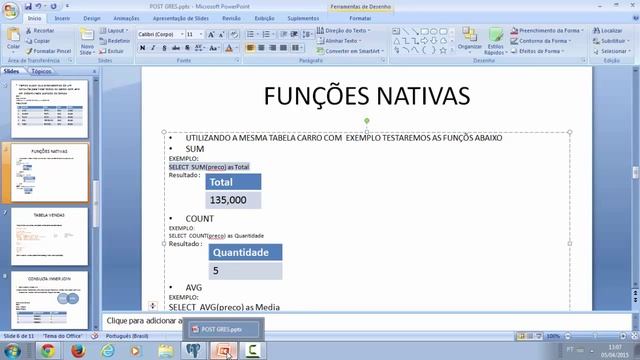The height and width of the screenshot is (360, 640).
Task: Center align the text
Action: click(x=261, y=48)
